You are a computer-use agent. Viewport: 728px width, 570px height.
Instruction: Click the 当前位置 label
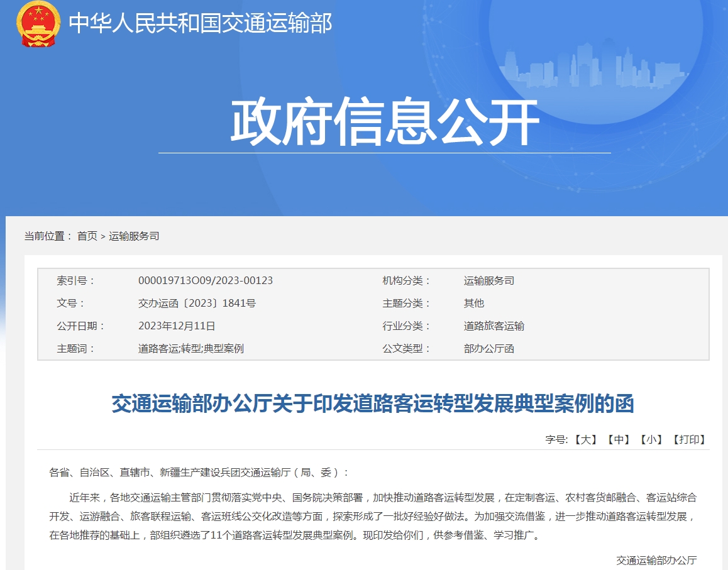tap(48, 236)
